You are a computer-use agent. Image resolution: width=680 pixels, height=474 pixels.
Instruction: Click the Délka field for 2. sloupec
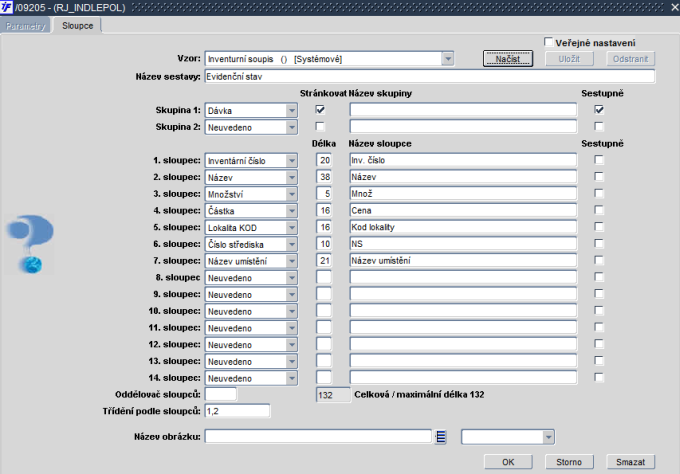point(324,177)
